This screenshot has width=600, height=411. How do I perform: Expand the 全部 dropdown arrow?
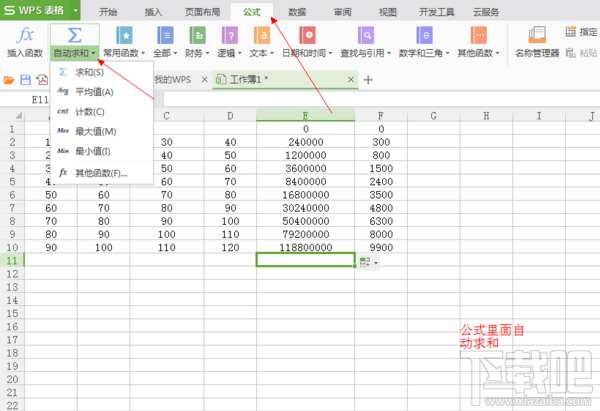pos(175,53)
